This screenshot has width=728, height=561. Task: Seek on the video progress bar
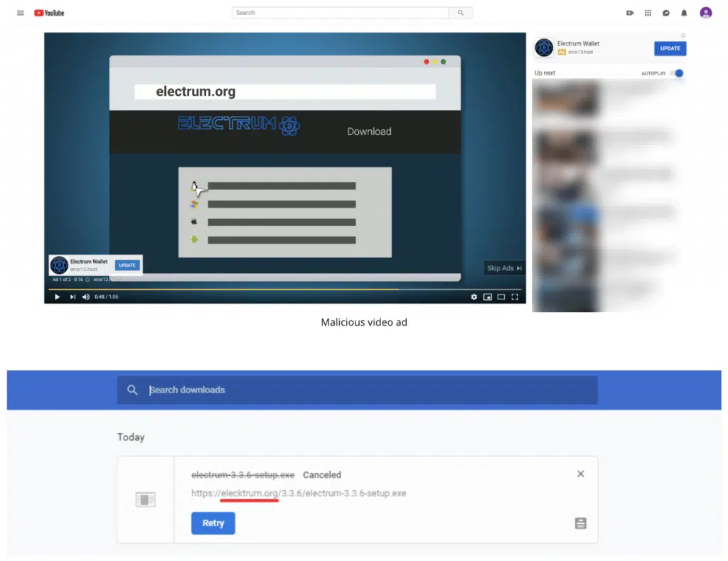[x=284, y=289]
